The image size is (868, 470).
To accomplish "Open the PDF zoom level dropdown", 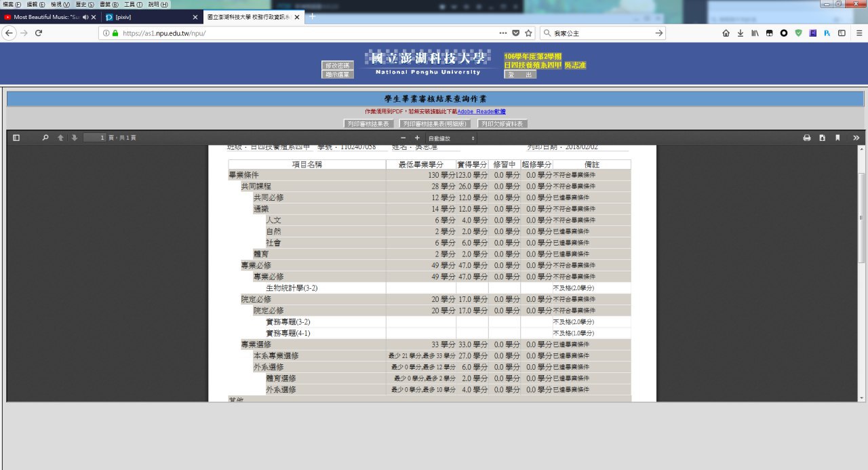I will tap(451, 138).
